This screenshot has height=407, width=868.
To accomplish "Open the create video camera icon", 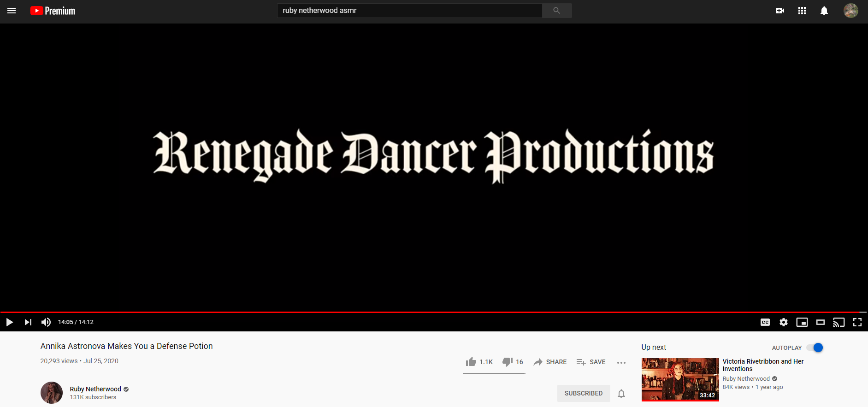I will 779,11.
